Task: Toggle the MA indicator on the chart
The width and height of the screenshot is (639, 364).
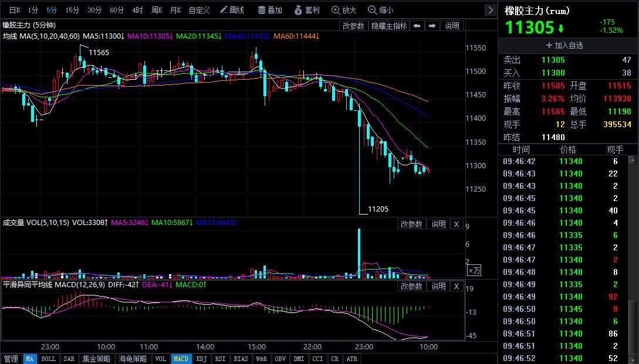Action: click(x=29, y=359)
